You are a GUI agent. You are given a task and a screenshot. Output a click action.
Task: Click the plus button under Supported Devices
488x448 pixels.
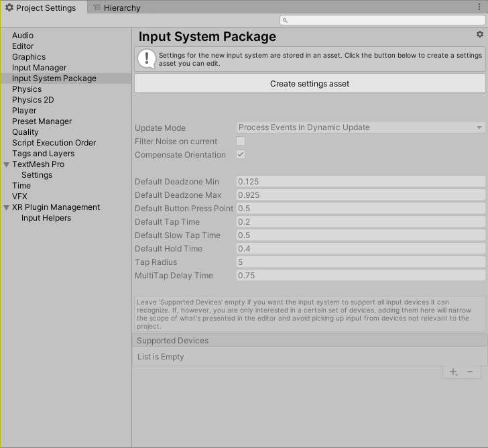click(453, 372)
